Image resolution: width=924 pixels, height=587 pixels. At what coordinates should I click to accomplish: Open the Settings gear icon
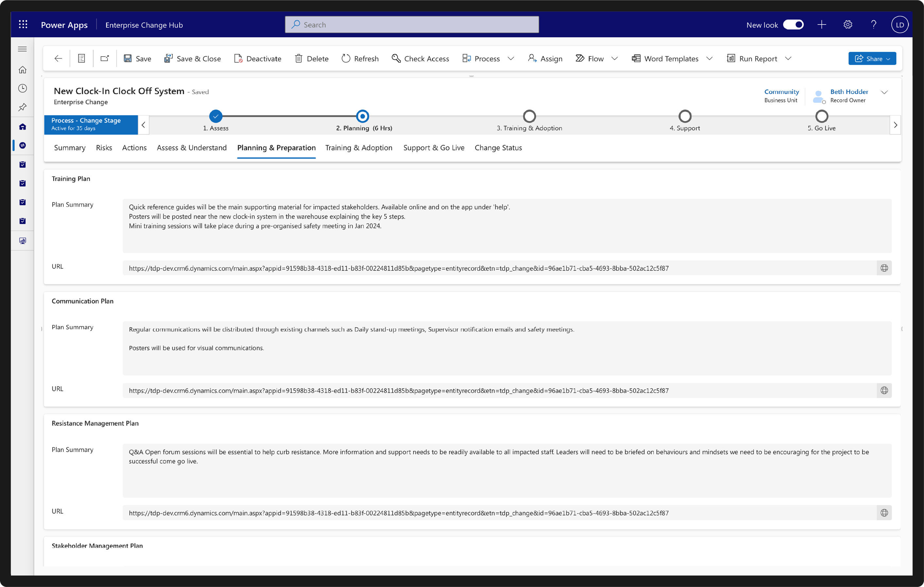(847, 25)
